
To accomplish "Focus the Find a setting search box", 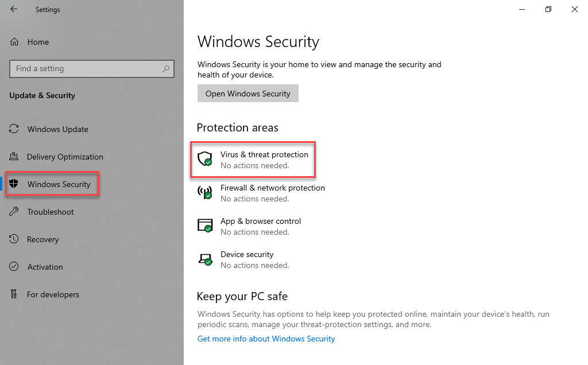I will click(x=86, y=69).
